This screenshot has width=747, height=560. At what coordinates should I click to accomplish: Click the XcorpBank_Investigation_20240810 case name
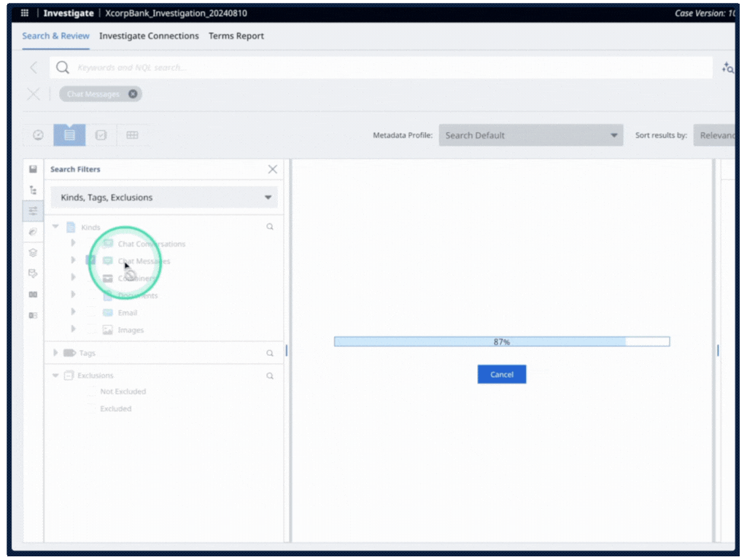click(177, 13)
